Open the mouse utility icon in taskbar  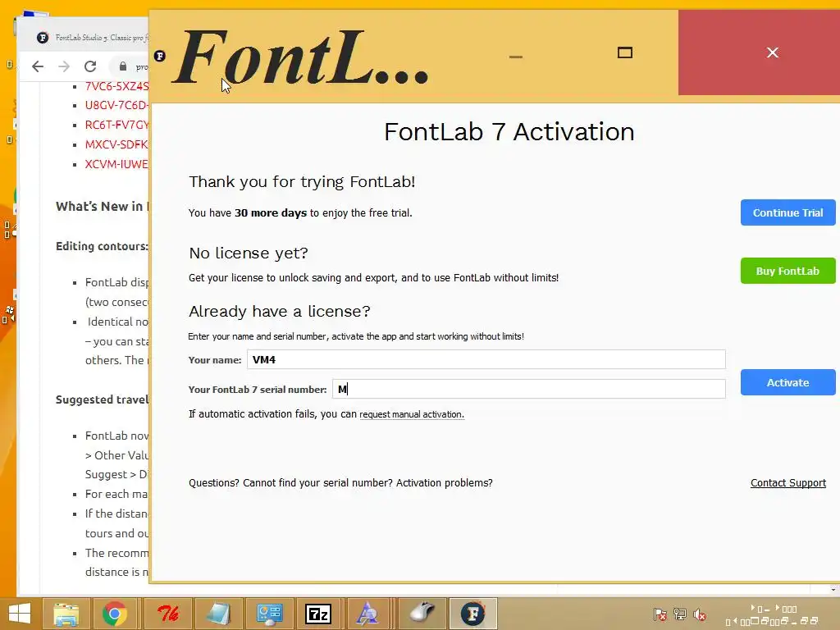tap(422, 614)
